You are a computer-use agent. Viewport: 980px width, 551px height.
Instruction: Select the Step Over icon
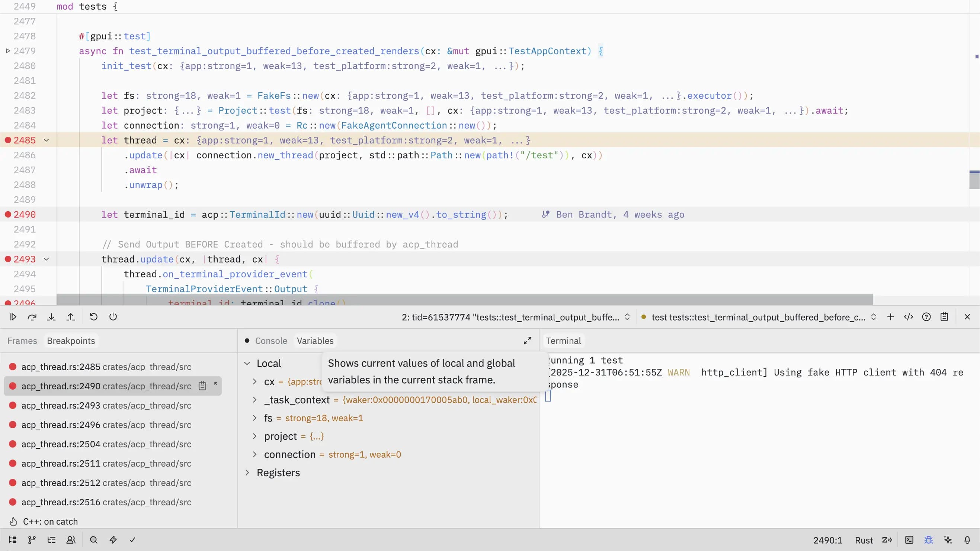[32, 316]
